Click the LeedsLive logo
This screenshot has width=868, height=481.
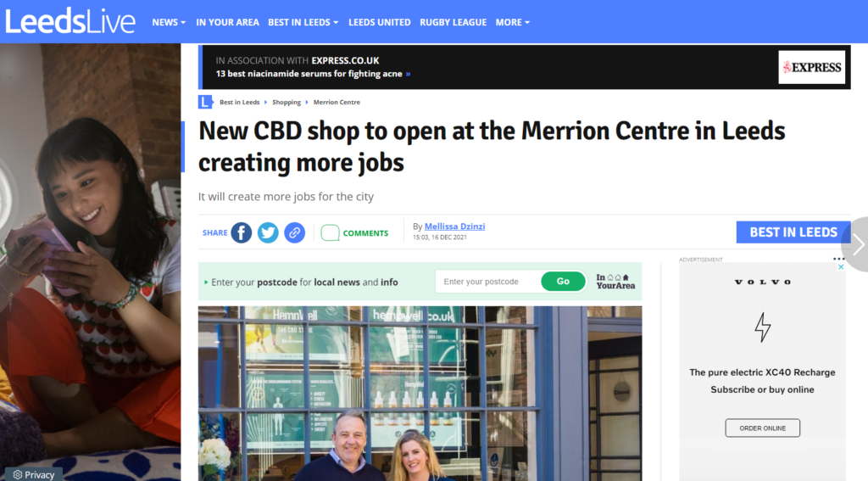(x=70, y=21)
